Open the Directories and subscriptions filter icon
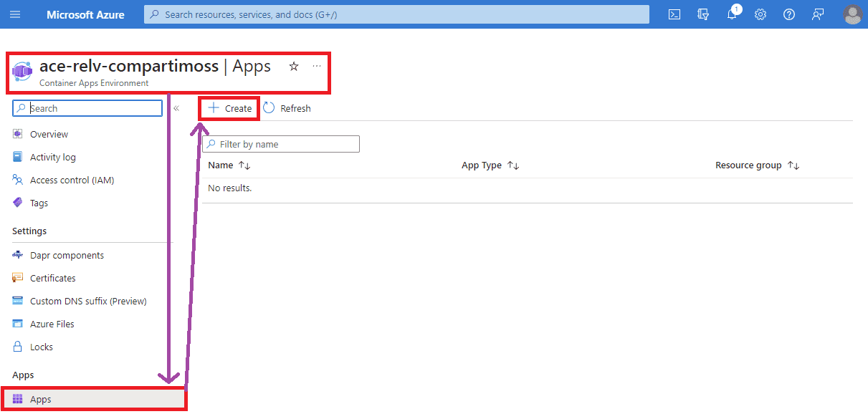Viewport: 868px width, 414px height. 703,14
